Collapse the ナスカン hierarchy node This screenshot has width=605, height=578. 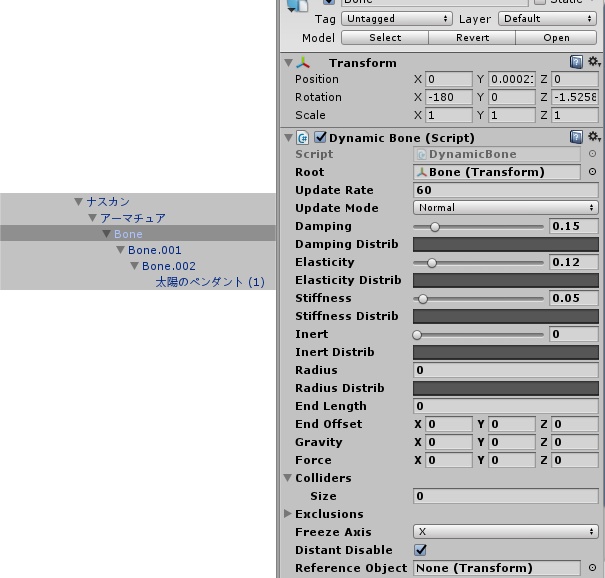79,201
